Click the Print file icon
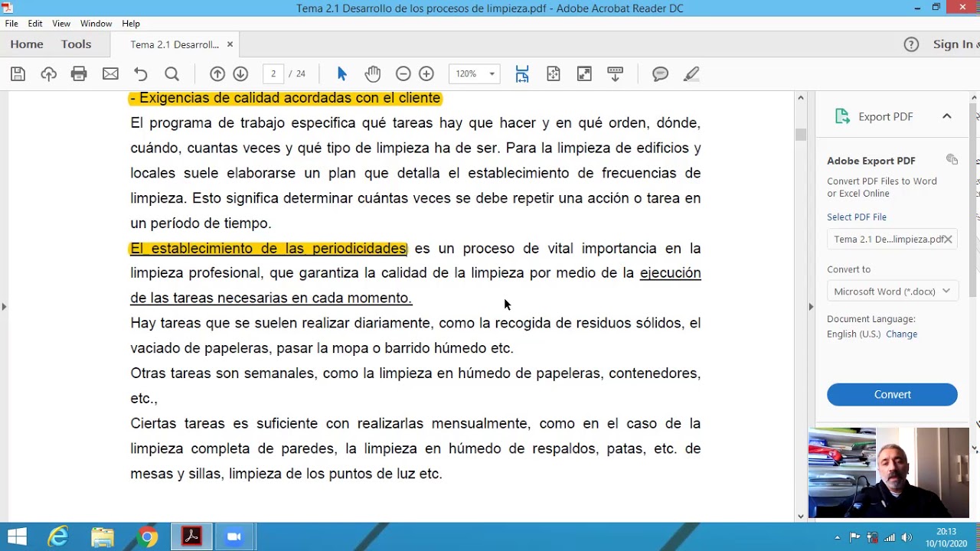 (x=79, y=74)
